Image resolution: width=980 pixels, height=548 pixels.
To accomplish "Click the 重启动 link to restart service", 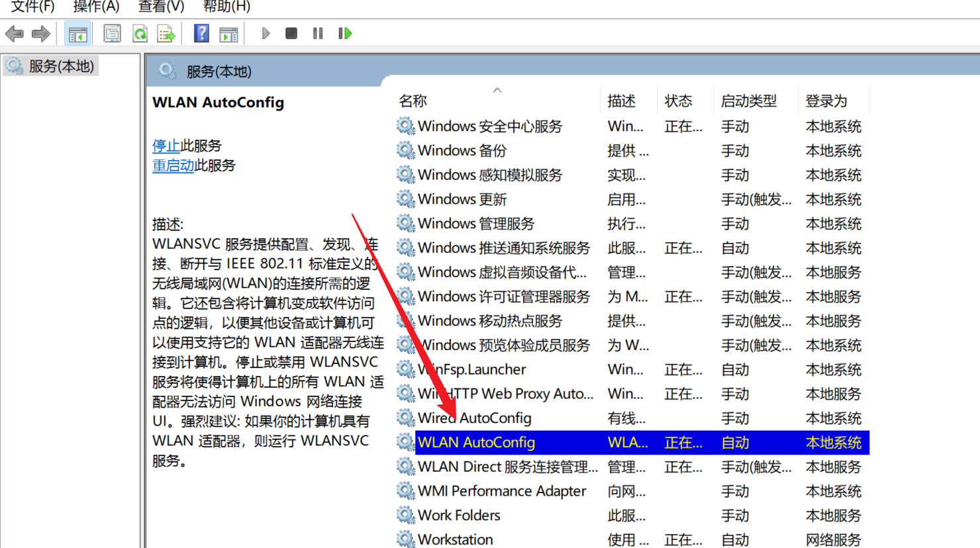I will (173, 165).
